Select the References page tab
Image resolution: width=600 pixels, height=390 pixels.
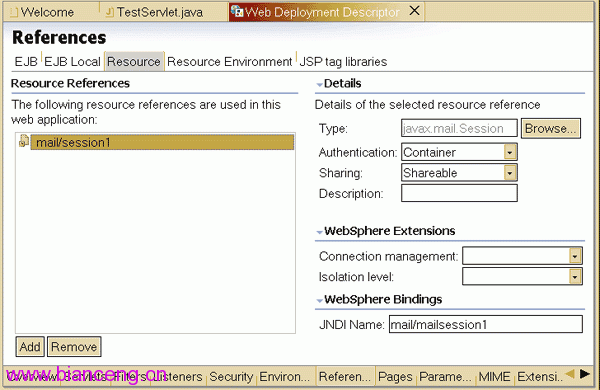coord(345,377)
